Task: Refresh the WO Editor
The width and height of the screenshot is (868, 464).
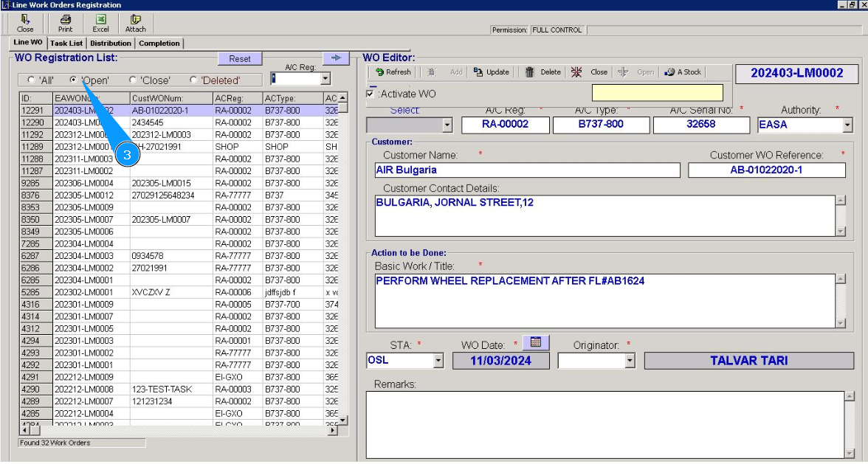Action: tap(393, 72)
